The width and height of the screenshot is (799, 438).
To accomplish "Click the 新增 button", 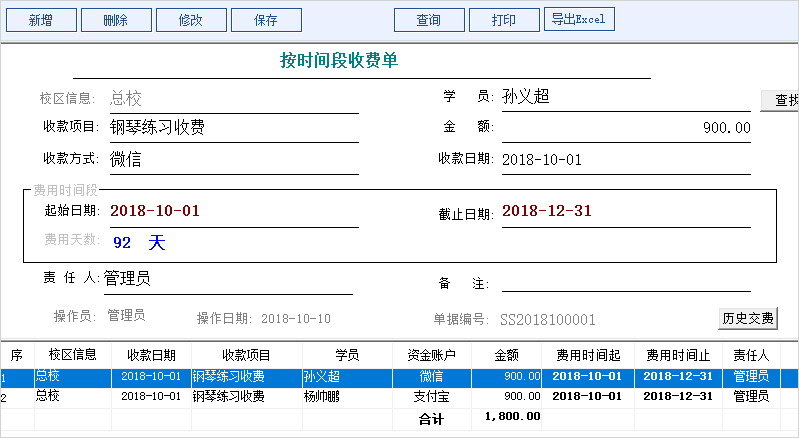I will click(41, 20).
